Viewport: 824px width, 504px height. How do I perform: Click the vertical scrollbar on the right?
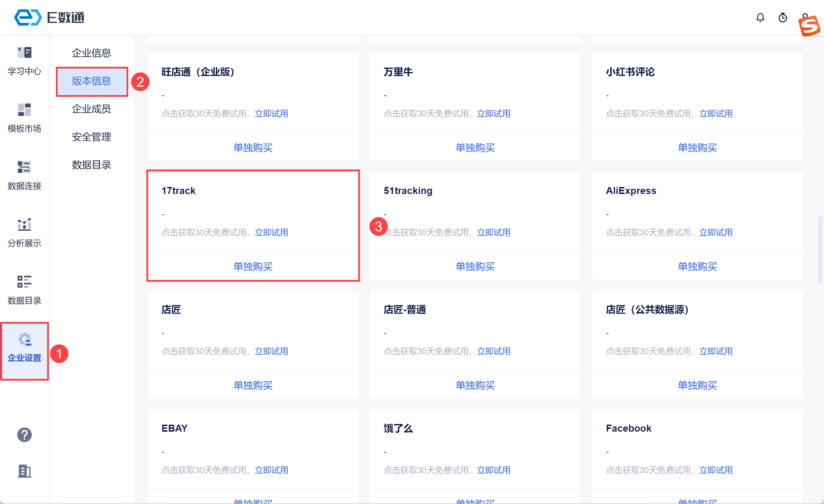click(x=820, y=250)
